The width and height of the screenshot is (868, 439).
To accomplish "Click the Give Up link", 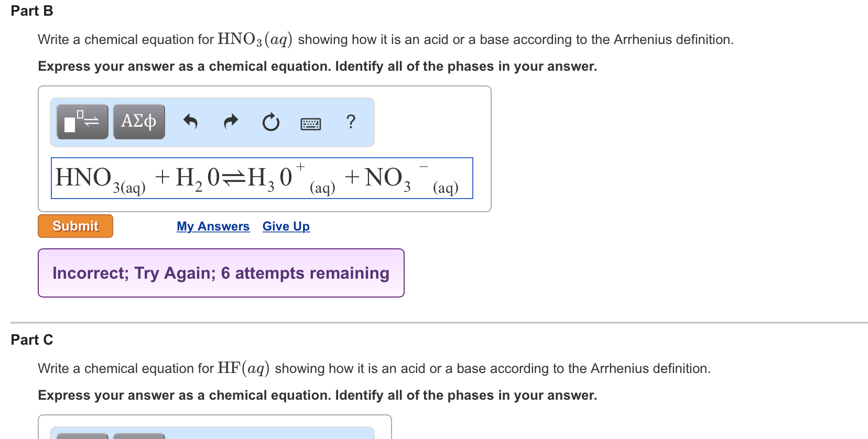I will pos(286,226).
